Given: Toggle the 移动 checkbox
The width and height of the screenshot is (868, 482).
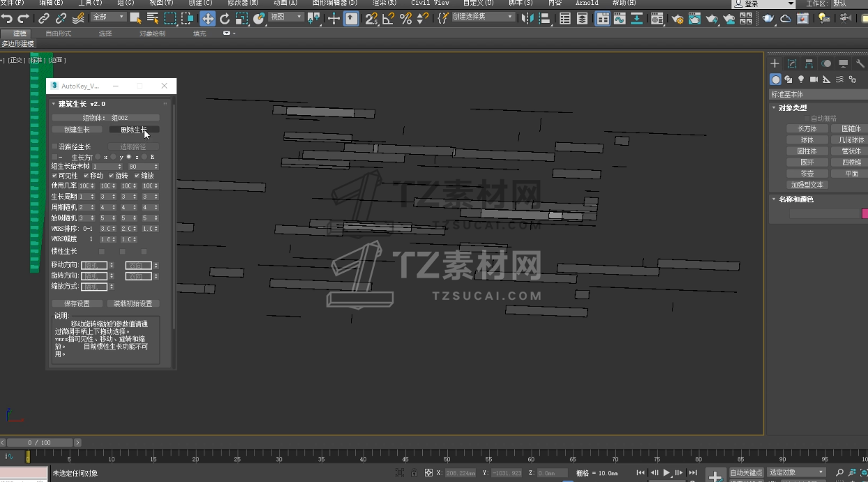Looking at the screenshot, I should (86, 176).
